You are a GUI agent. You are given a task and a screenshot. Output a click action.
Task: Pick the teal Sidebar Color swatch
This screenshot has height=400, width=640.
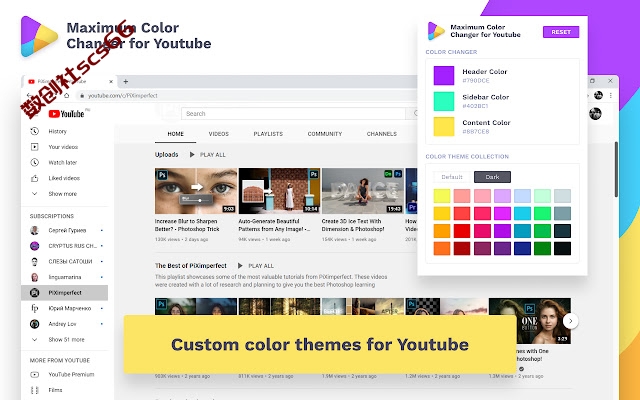[444, 101]
